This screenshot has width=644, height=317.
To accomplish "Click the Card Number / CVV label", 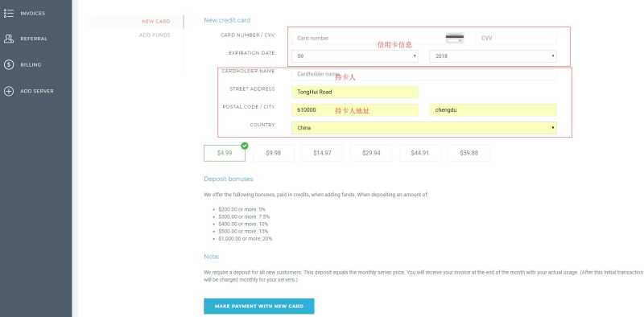I will [x=248, y=35].
